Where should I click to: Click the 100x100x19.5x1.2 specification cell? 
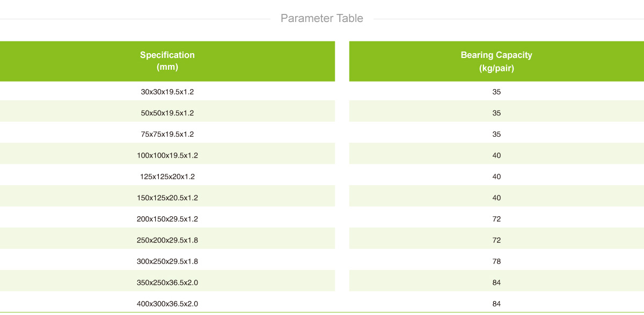pyautogui.click(x=167, y=155)
